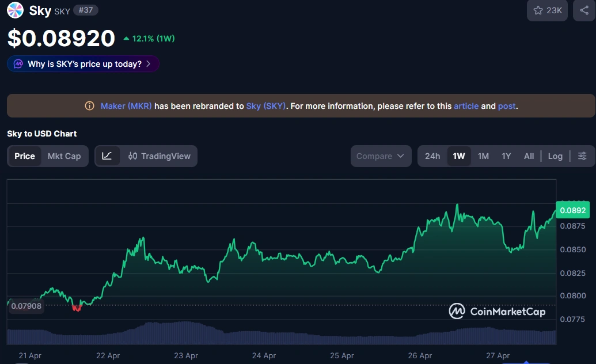Click the share icon button
This screenshot has height=364, width=596.
584,10
